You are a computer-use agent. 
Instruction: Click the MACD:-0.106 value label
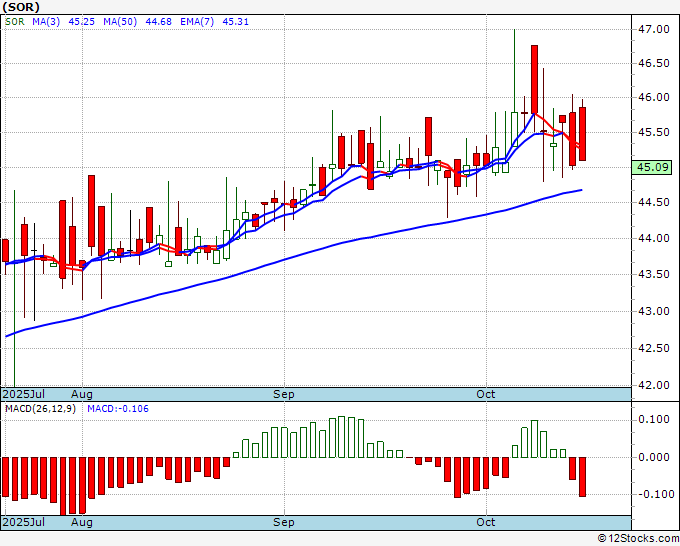coord(118,409)
